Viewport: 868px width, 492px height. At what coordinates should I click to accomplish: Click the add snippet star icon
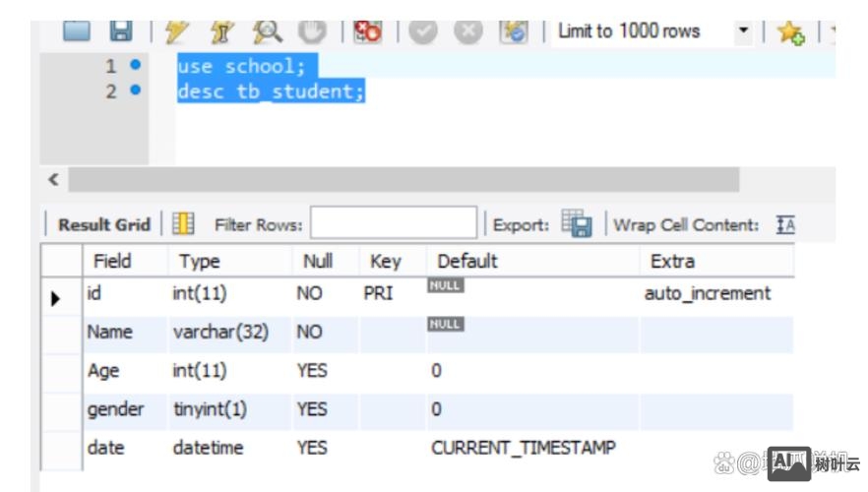[790, 32]
